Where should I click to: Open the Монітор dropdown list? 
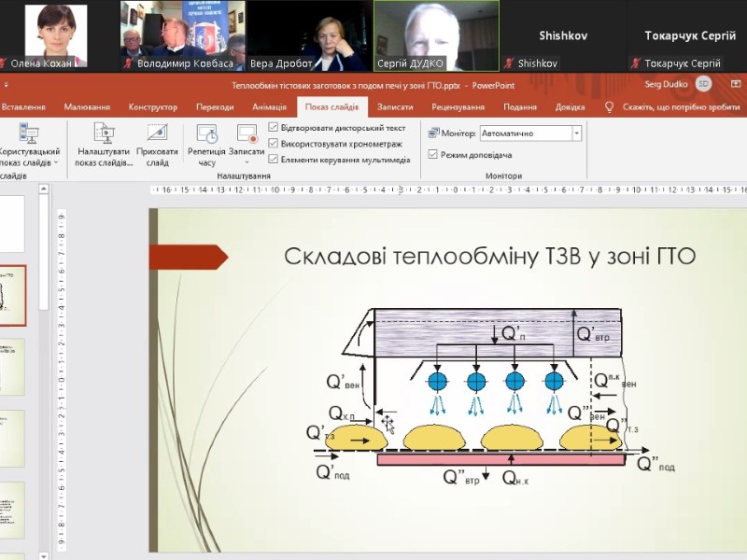pos(576,133)
